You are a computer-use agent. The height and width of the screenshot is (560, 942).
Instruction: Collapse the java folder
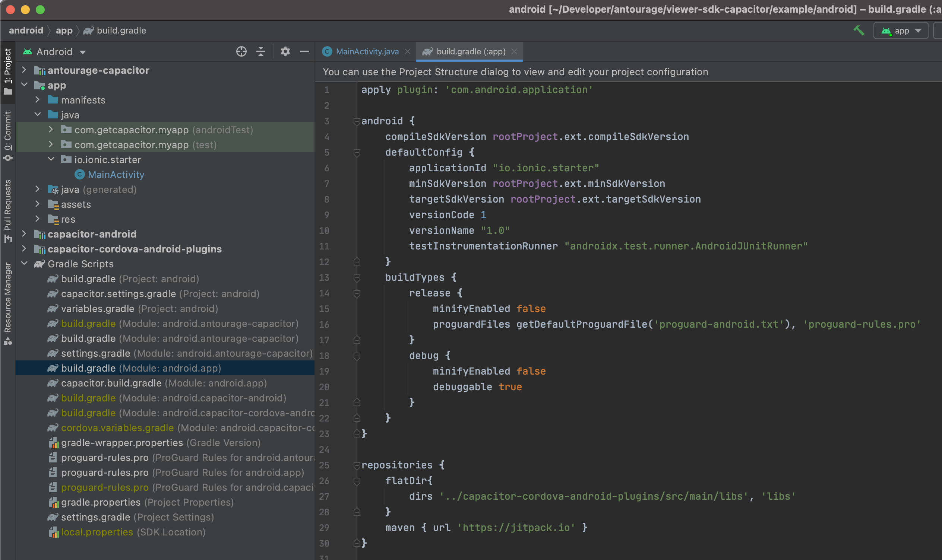tap(37, 114)
